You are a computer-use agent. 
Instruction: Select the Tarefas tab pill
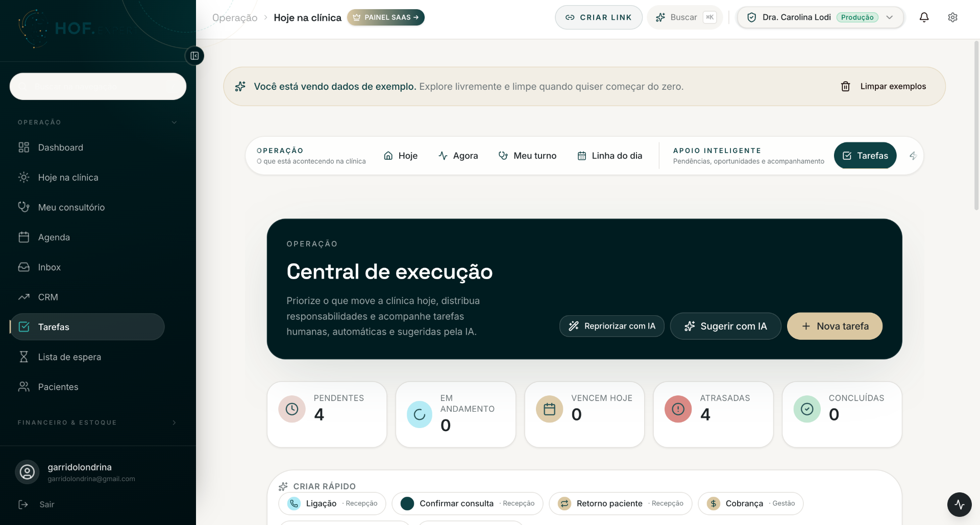865,156
